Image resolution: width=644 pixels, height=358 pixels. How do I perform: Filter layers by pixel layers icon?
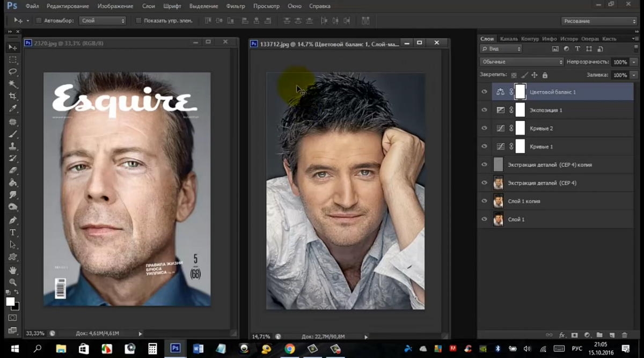point(555,48)
